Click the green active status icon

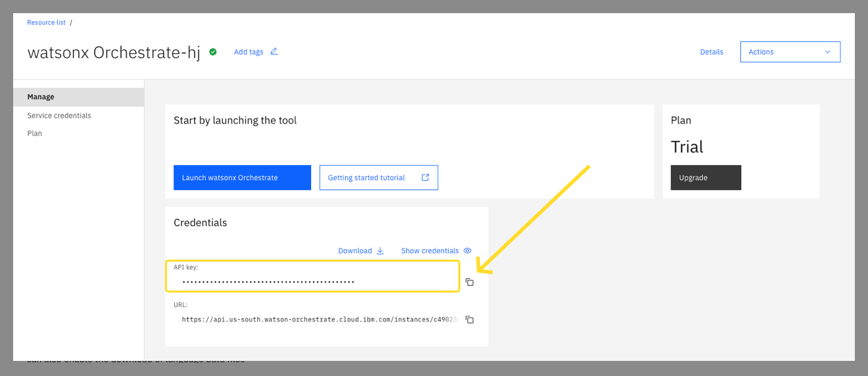point(213,52)
